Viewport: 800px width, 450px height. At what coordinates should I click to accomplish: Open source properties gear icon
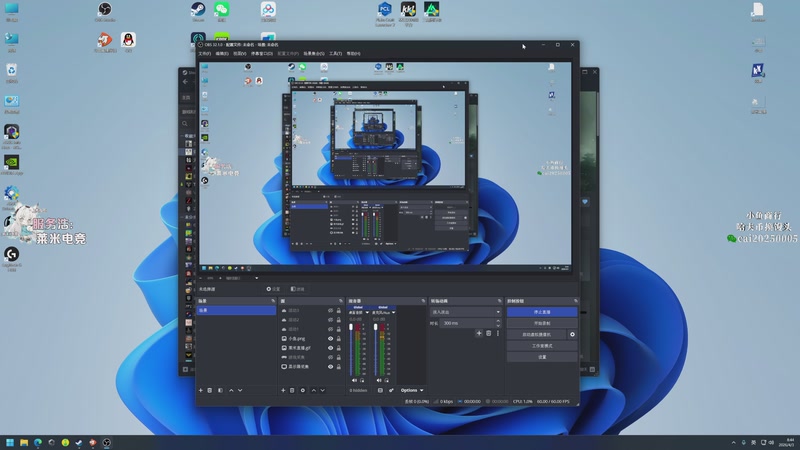(304, 390)
